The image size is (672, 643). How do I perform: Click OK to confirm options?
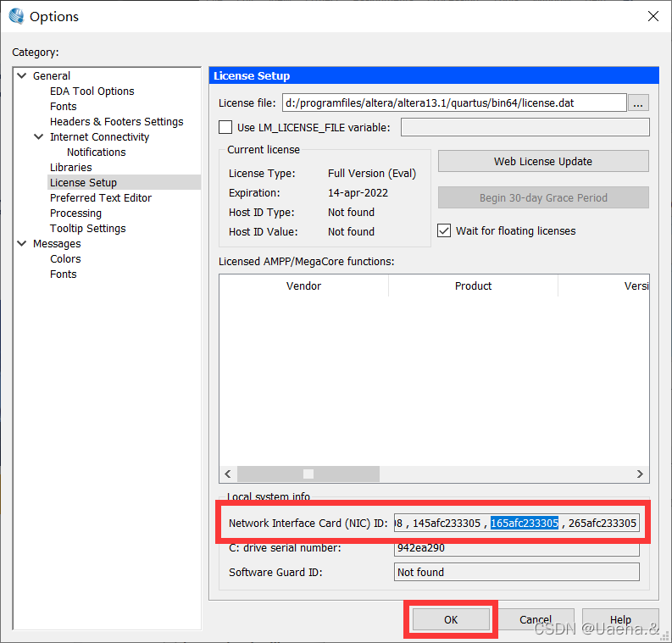451,619
